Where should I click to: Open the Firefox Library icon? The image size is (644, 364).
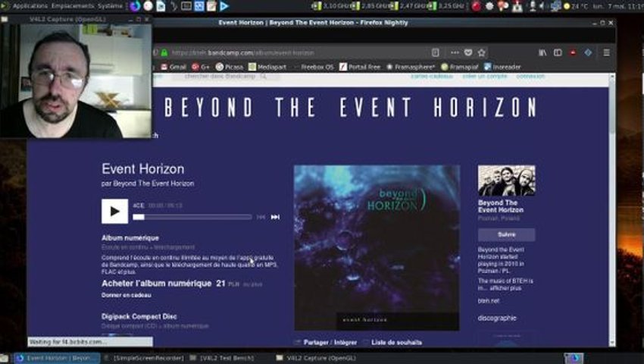542,52
